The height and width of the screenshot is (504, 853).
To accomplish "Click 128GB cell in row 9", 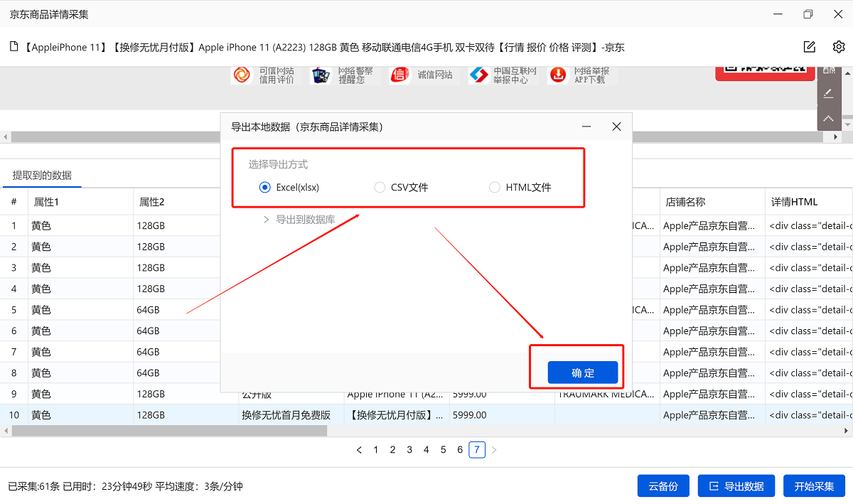I will click(186, 394).
